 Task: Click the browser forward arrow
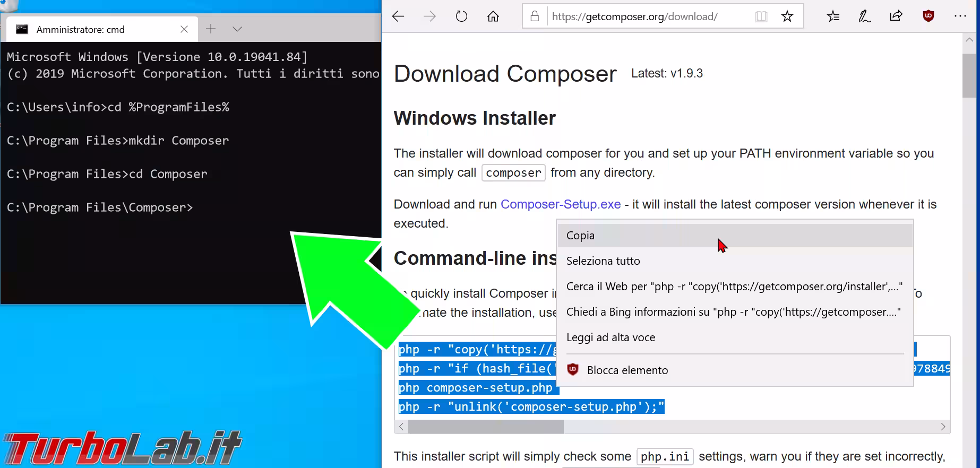coord(429,16)
